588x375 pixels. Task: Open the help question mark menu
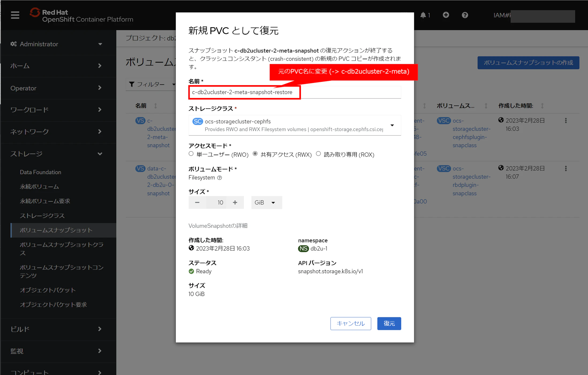point(465,15)
